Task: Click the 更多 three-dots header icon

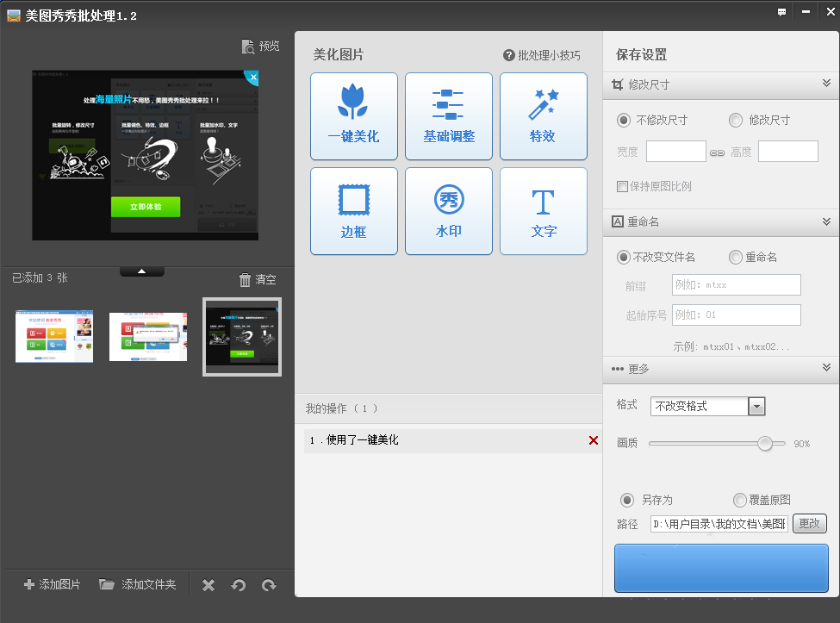Action: (x=618, y=369)
